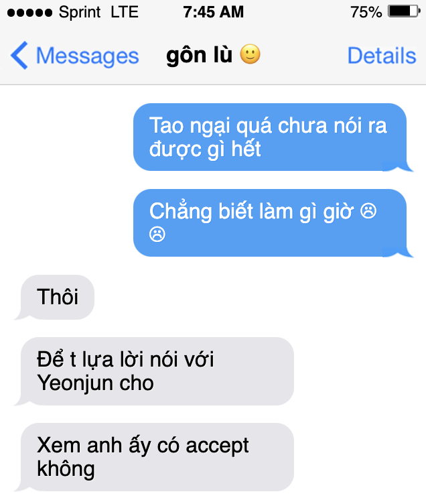The height and width of the screenshot is (504, 426).
Task: Tap the LTE network indicator
Action: [x=125, y=12]
